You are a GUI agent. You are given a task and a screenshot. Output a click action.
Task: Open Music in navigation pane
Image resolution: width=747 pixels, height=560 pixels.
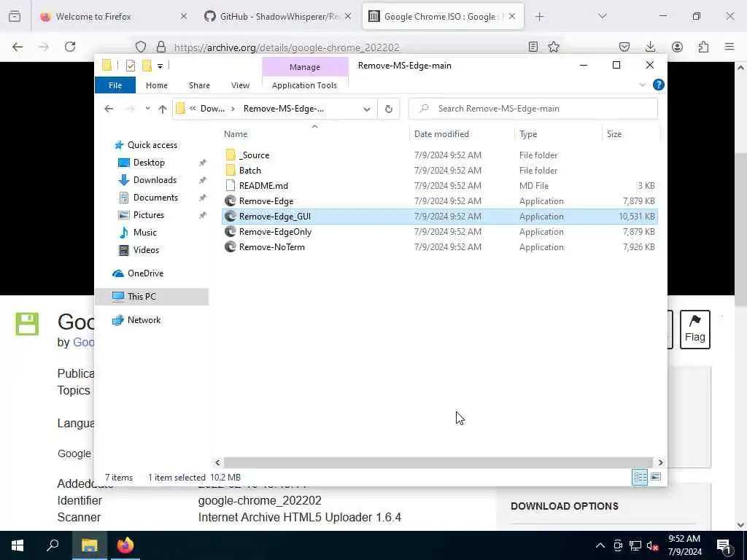(145, 233)
